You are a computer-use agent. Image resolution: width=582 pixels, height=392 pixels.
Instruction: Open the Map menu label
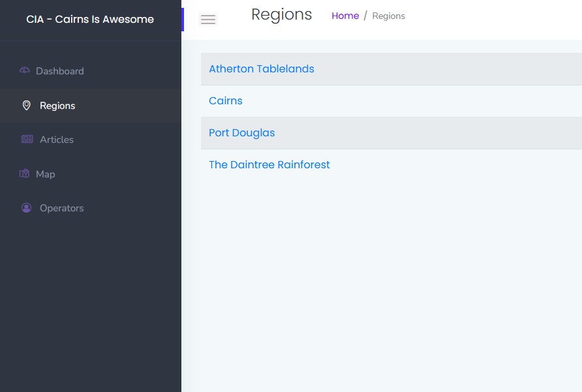pyautogui.click(x=46, y=174)
